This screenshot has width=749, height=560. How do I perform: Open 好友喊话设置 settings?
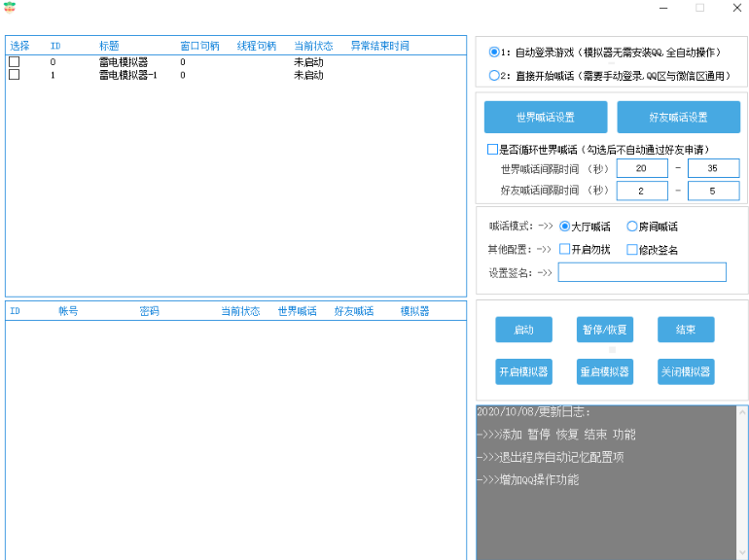[678, 118]
